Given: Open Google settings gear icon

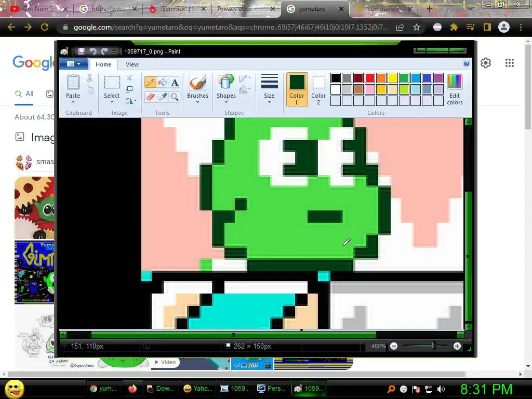Looking at the screenshot, I should 486,63.
